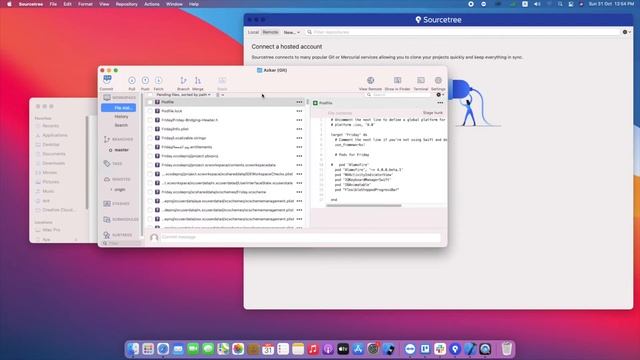This screenshot has height=360, width=640.
Task: Click the Search field in the repository window
Action: (x=399, y=95)
